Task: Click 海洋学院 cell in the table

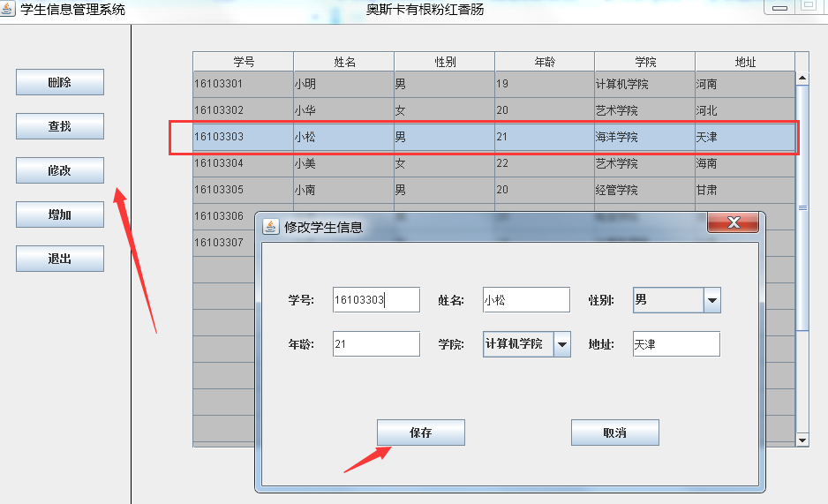Action: (x=644, y=137)
